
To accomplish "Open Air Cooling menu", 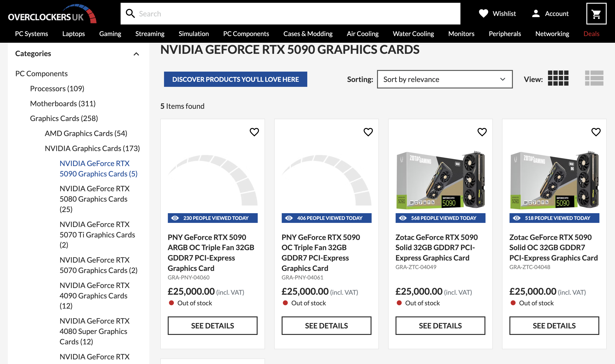I will [x=362, y=33].
